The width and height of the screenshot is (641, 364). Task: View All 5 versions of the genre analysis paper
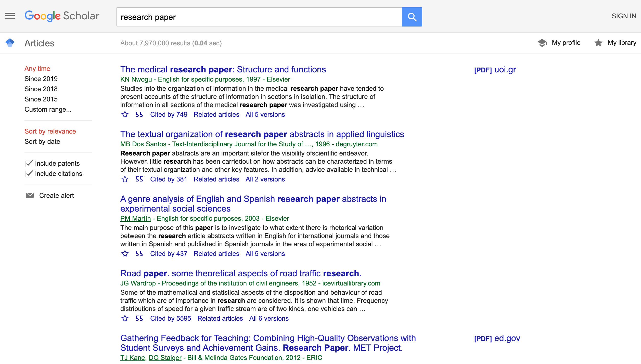pos(265,254)
